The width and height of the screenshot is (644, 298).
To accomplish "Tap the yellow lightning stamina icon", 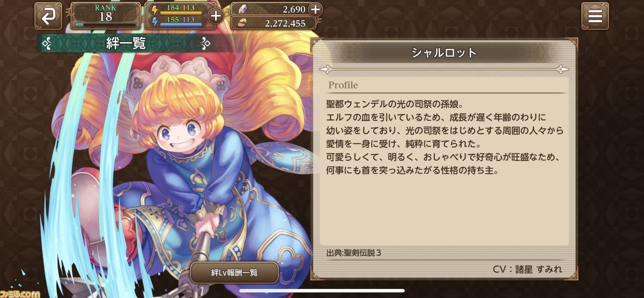I will (x=154, y=10).
